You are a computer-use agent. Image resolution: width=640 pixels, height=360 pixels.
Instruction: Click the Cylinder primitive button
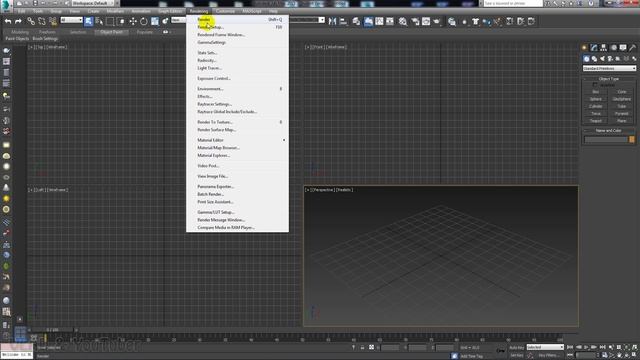pos(596,107)
